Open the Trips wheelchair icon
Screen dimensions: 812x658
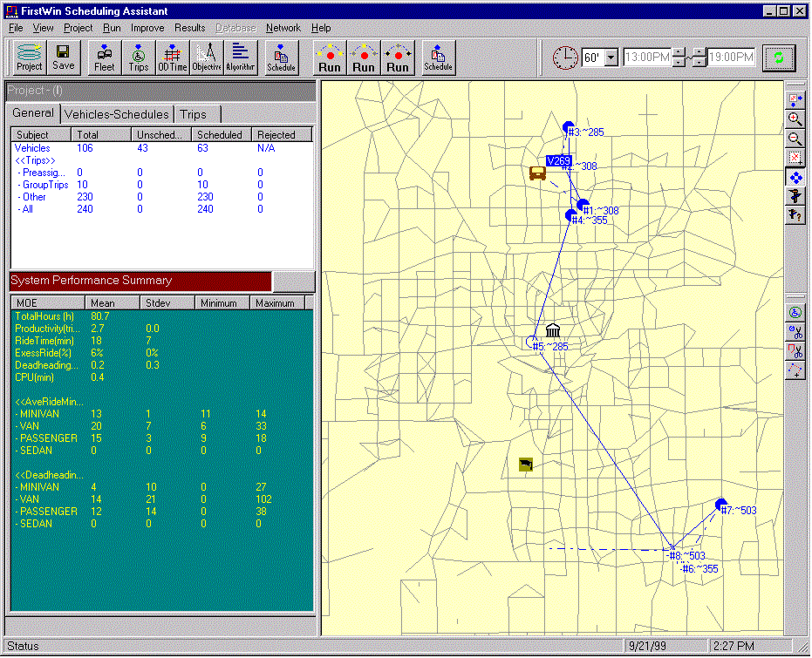pos(139,58)
